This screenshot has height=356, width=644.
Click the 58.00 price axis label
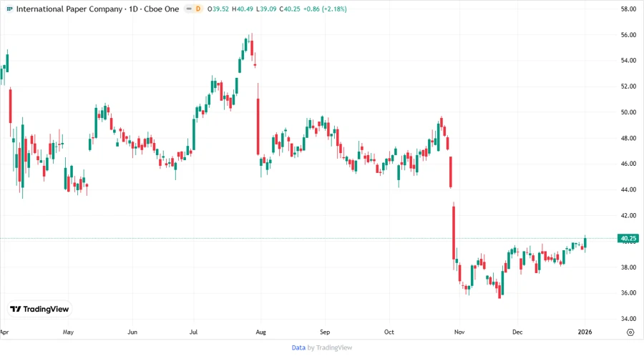[628, 9]
